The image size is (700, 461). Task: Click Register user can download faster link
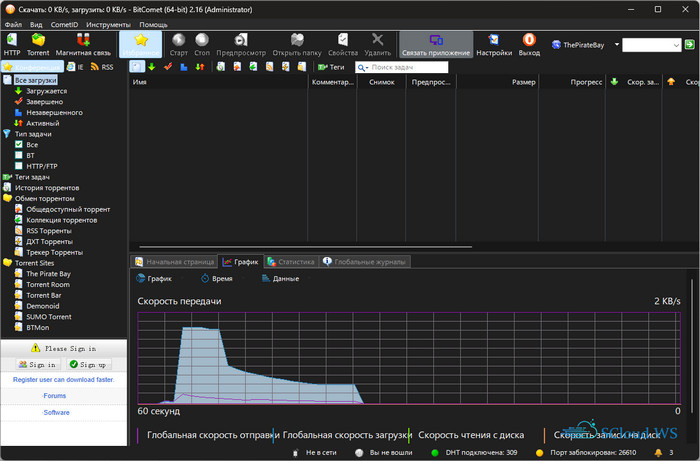click(x=63, y=379)
